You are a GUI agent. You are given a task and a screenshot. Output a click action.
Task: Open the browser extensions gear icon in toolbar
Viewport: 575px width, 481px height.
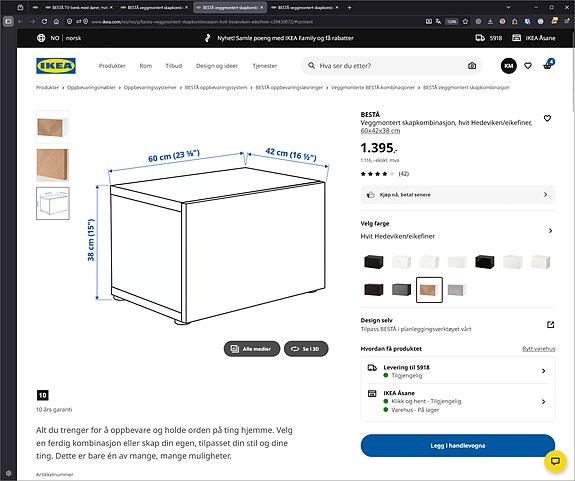tap(478, 22)
